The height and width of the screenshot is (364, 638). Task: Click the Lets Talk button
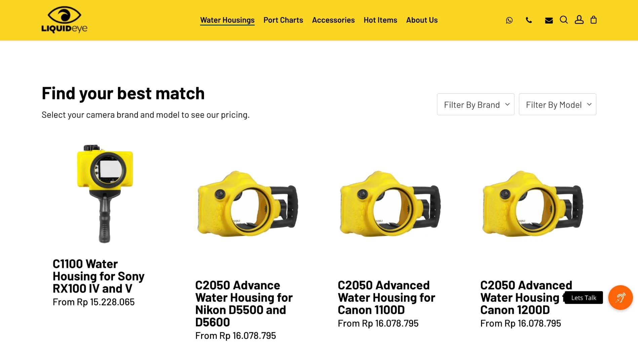click(584, 298)
